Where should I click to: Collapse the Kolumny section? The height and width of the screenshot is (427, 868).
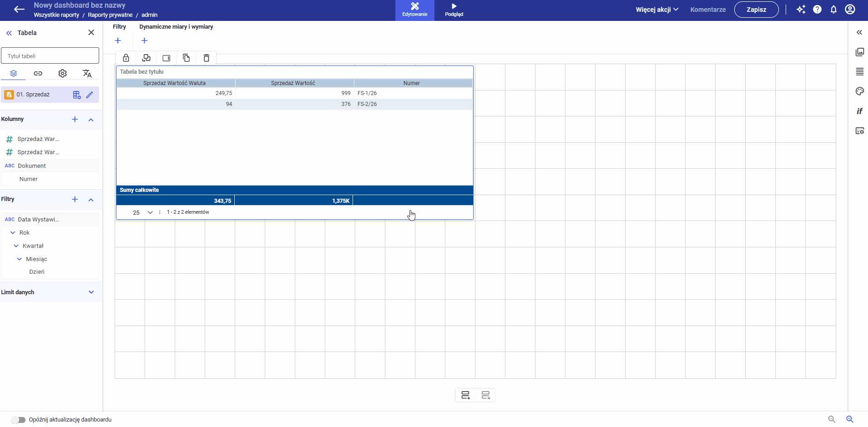pyautogui.click(x=91, y=120)
